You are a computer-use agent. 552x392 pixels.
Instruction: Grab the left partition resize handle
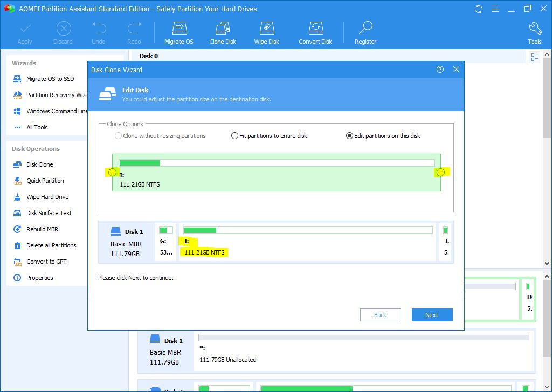[112, 173]
